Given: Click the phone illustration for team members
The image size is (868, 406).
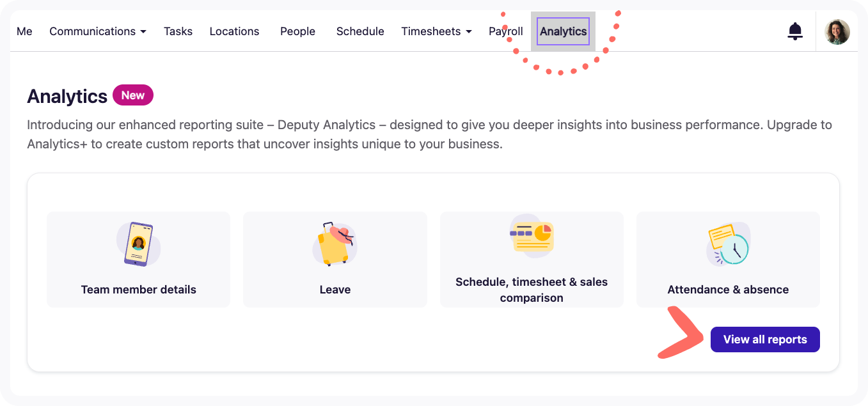Looking at the screenshot, I should tap(138, 244).
